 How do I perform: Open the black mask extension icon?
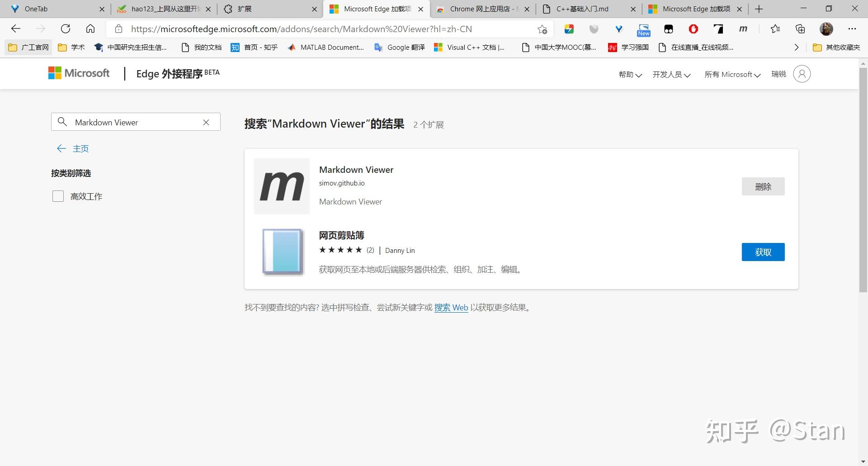(x=669, y=29)
